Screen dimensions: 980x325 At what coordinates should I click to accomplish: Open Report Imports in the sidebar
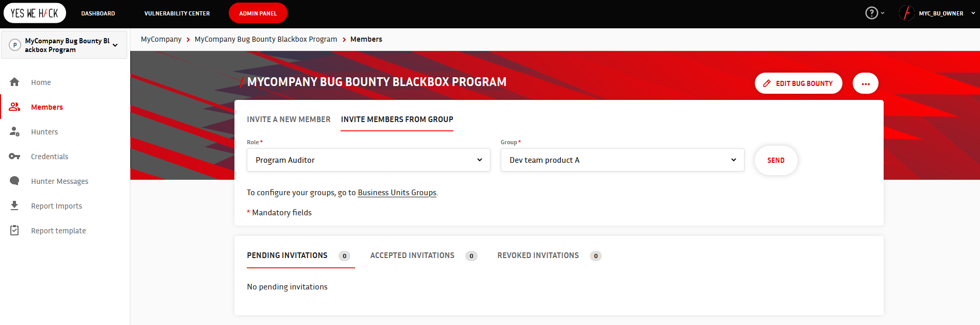tap(57, 206)
